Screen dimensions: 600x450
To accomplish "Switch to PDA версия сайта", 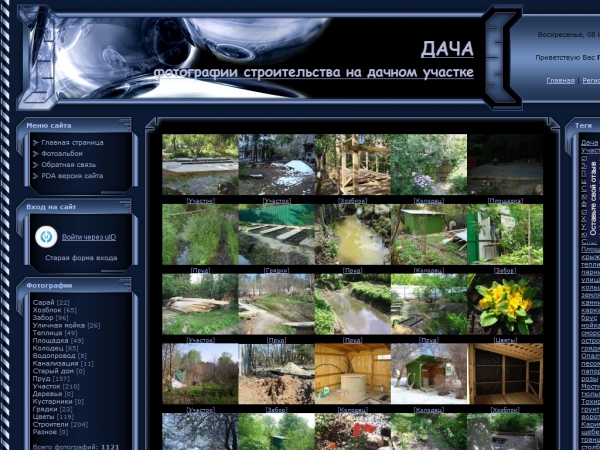I will point(72,176).
